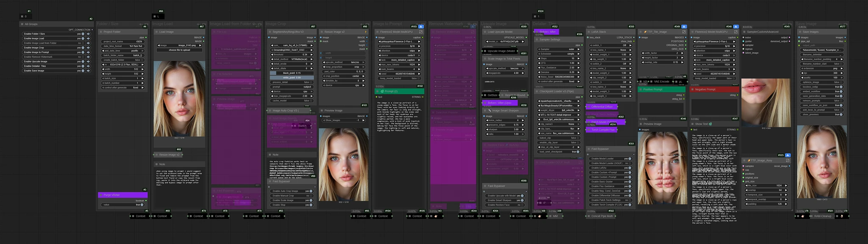Adjust the white_point slider in SegmentAnythingUltra
The width and height of the screenshot is (868, 244).
pyautogui.click(x=292, y=78)
